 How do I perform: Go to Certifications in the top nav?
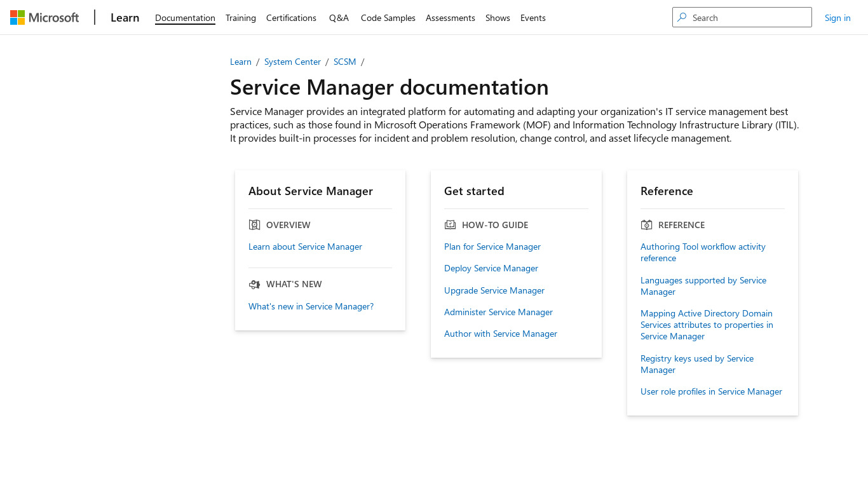[x=291, y=18]
